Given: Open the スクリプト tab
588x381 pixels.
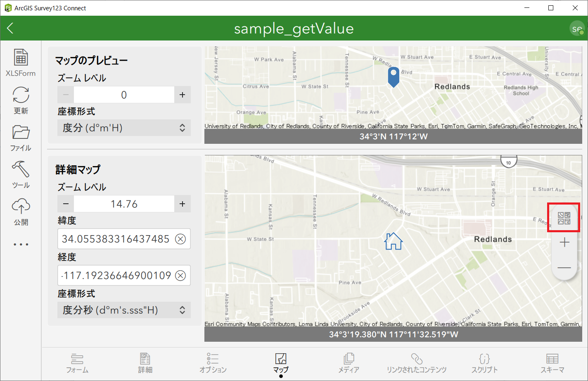Looking at the screenshot, I should pyautogui.click(x=484, y=363).
